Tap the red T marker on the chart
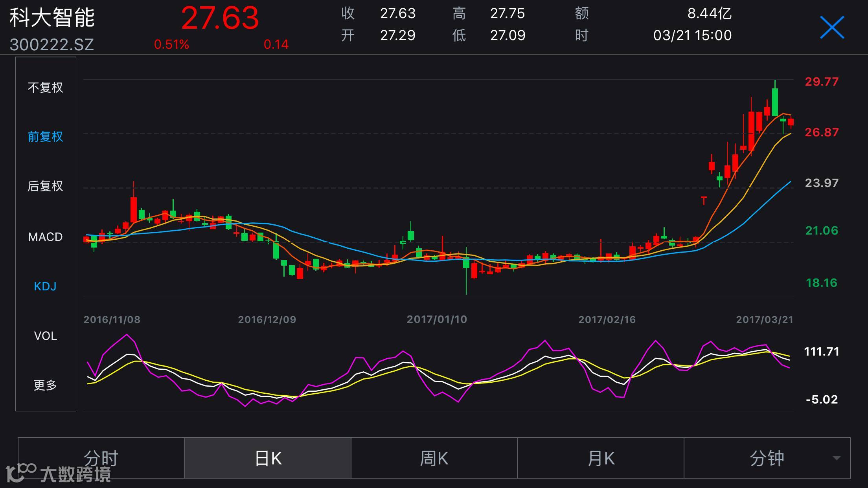Image resolution: width=868 pixels, height=488 pixels. tap(704, 201)
